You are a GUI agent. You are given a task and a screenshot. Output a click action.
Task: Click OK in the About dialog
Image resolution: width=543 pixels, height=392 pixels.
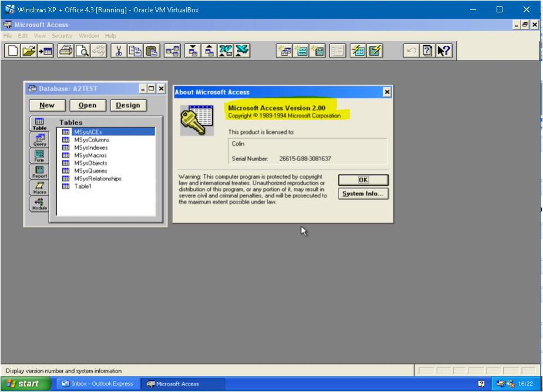[x=363, y=180]
